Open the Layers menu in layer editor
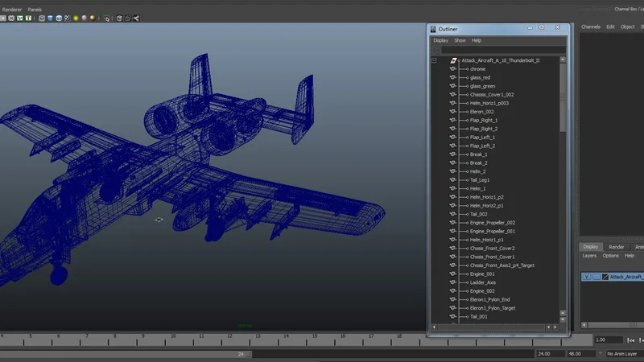This screenshot has height=362, width=644. [x=589, y=255]
